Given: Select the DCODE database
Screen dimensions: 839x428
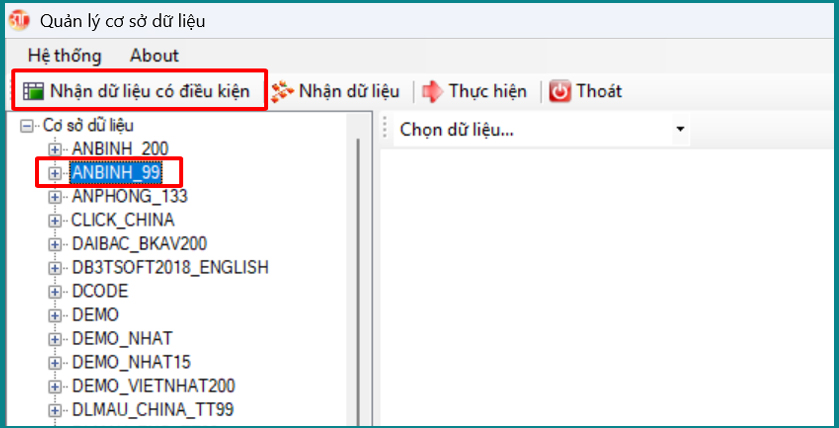Looking at the screenshot, I should coord(99,291).
